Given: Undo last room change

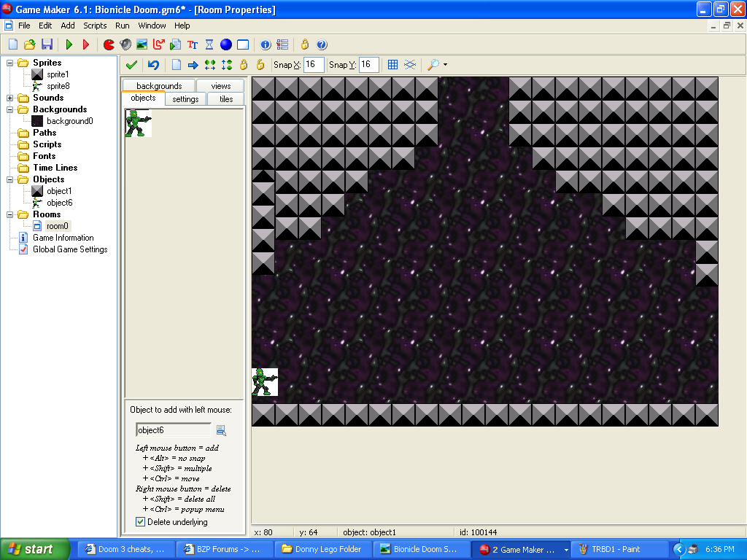Looking at the screenshot, I should point(153,65).
